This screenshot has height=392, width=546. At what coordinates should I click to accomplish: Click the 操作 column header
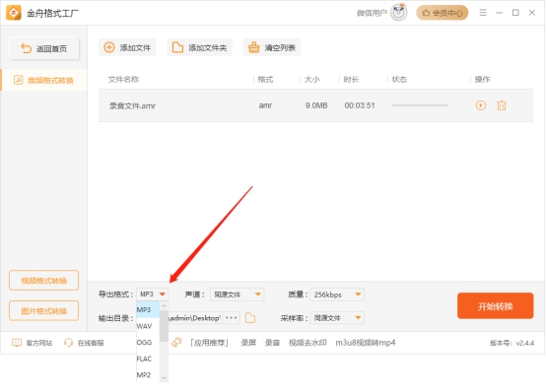coord(482,80)
